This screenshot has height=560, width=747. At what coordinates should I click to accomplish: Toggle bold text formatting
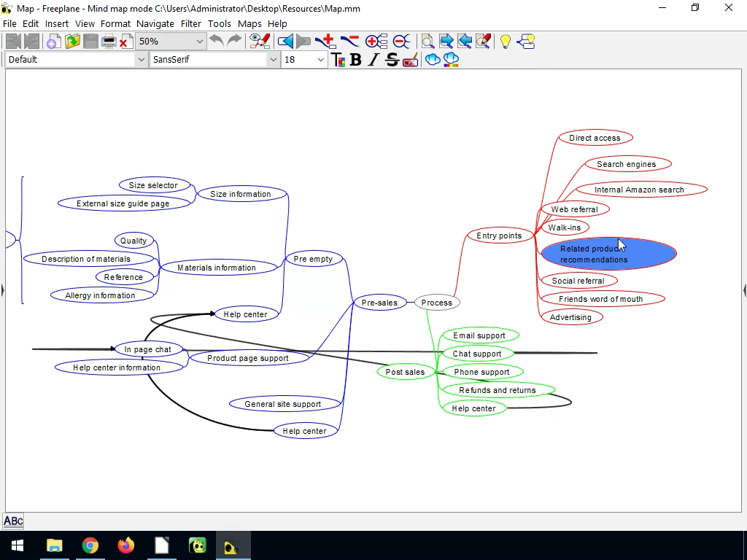pyautogui.click(x=355, y=60)
